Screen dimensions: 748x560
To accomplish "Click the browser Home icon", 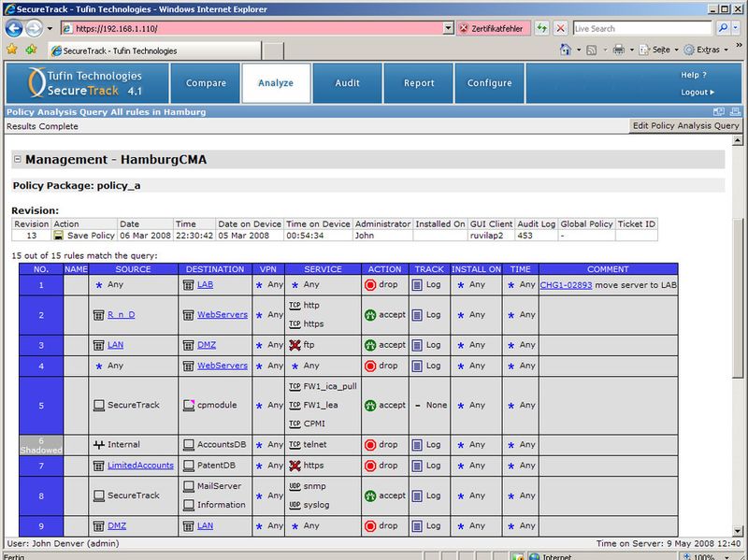I will tap(566, 50).
